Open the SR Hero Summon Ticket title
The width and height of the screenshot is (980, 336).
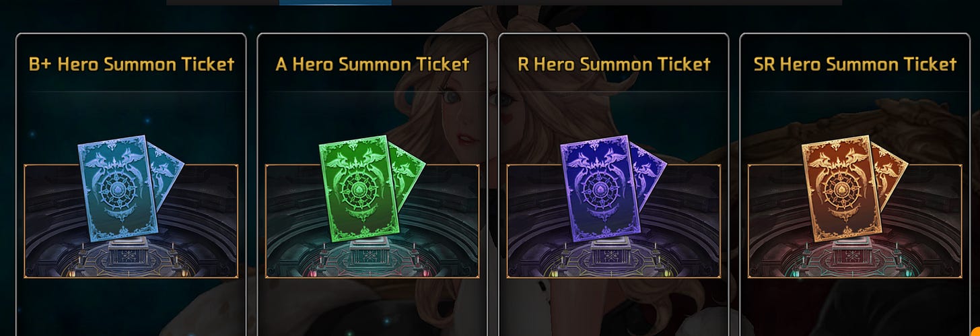click(x=855, y=65)
